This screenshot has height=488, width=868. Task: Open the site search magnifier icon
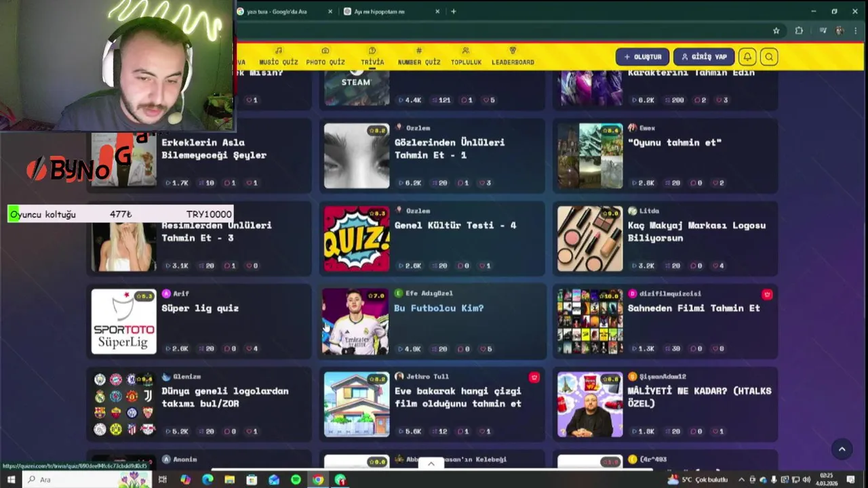click(769, 57)
